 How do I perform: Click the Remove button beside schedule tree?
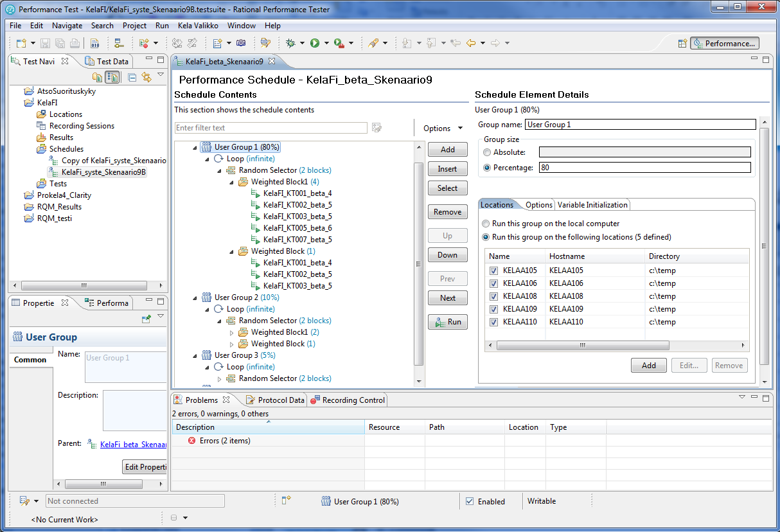448,212
